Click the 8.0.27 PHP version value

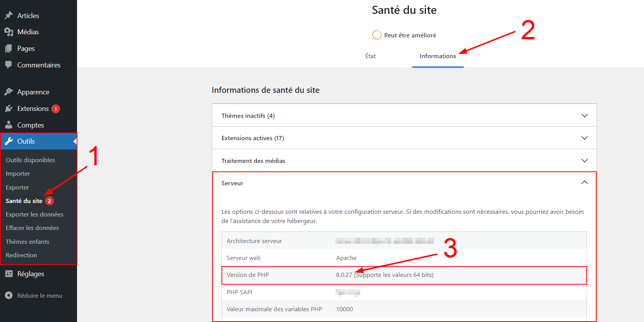coord(344,275)
